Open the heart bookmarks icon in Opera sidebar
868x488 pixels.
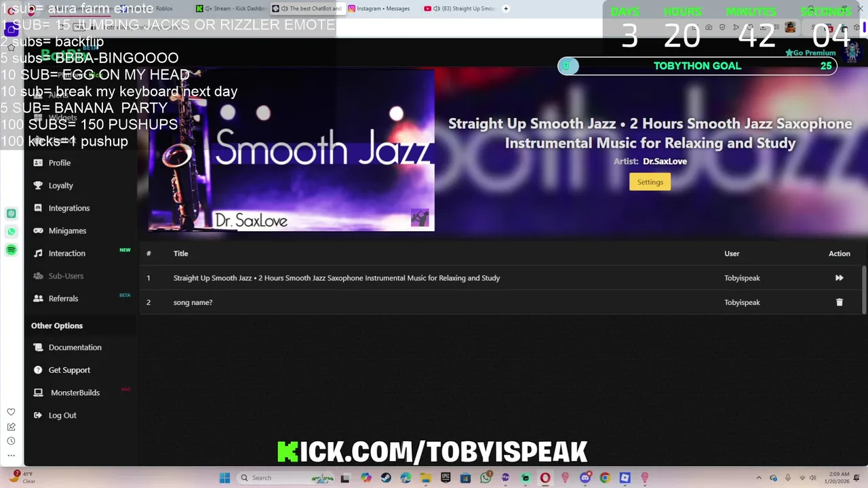11,412
